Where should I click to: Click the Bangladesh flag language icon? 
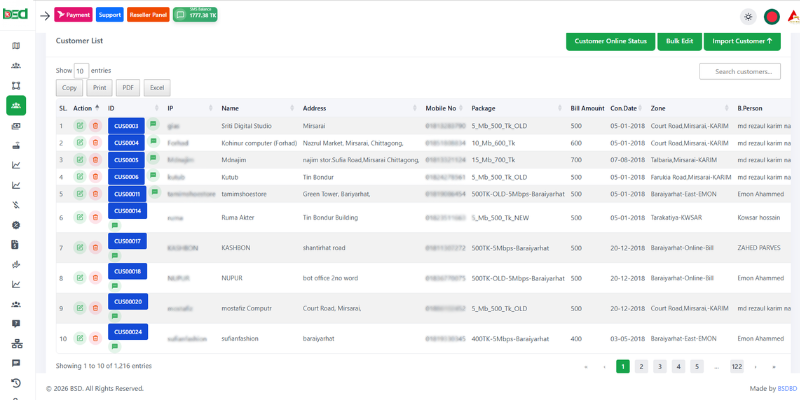[x=771, y=16]
